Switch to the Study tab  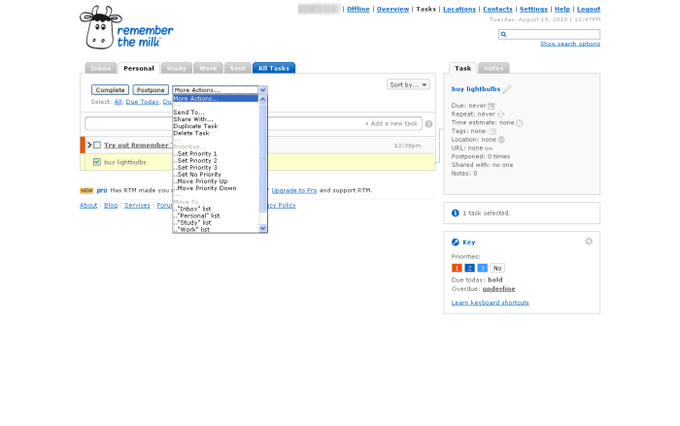[x=177, y=69]
